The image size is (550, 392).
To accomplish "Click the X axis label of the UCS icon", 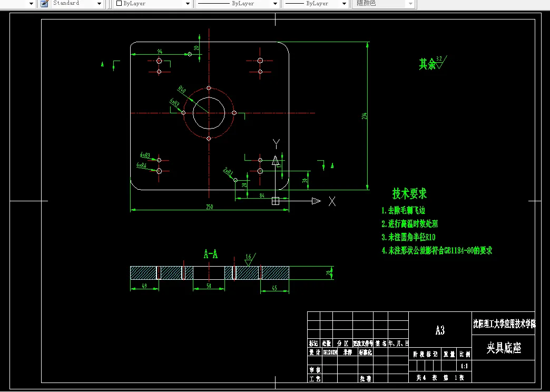I will [332, 201].
